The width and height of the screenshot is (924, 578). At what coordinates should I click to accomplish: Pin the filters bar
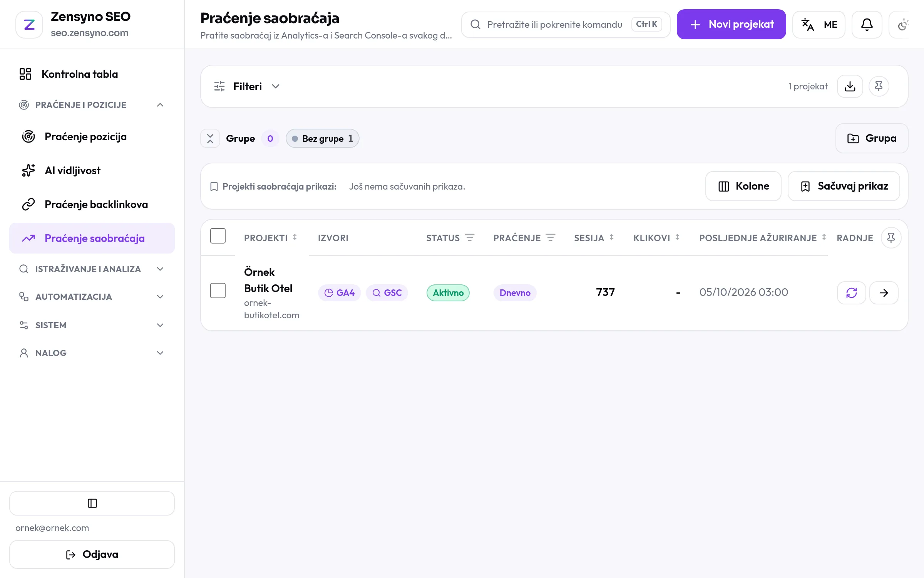tap(879, 86)
